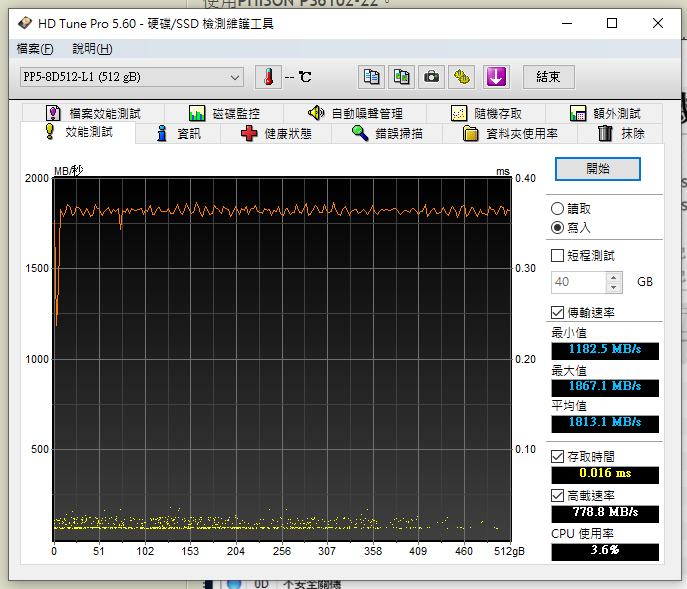The image size is (687, 589).
Task: Click the copy text to clipboard icon
Action: [x=371, y=77]
